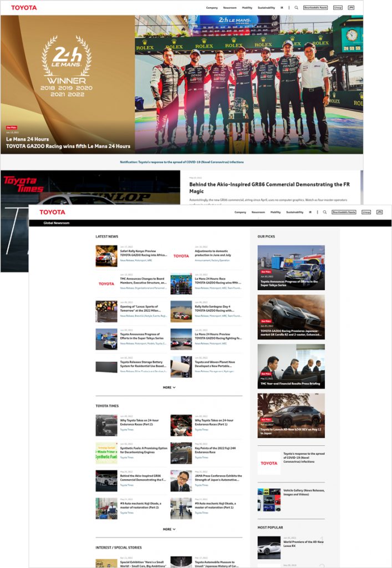
Task: Click 'Announcement' tag under the domestic production article
Action: [x=202, y=261]
